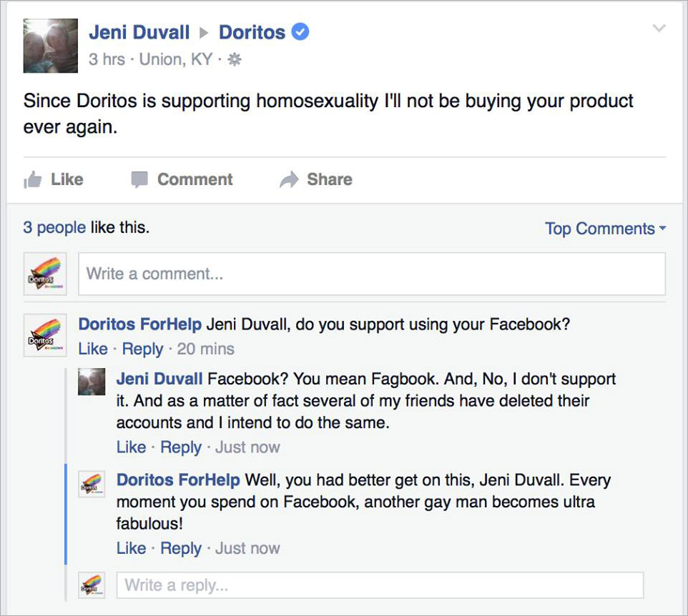
Task: Expand the Top Comments sort dropdown
Action: click(x=605, y=229)
